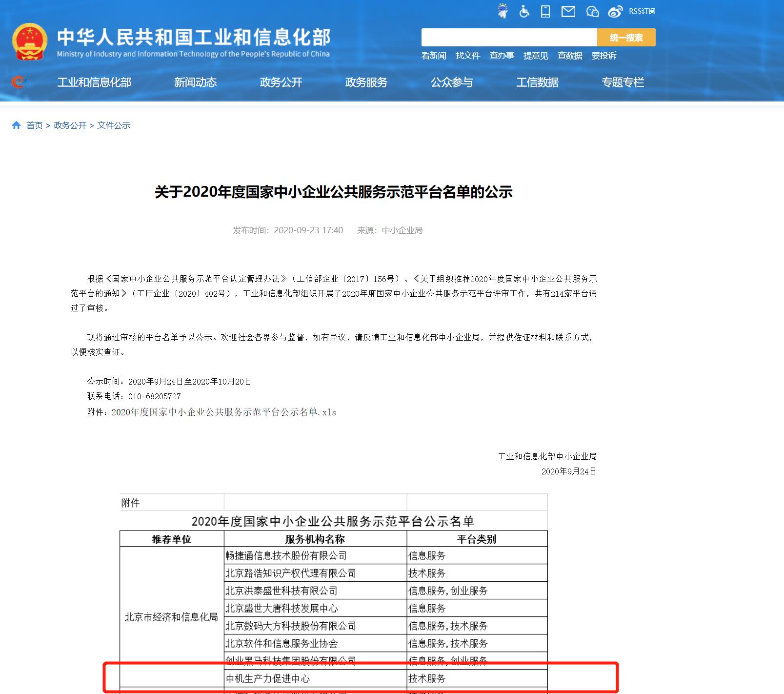Click the red circular emblem beside the navigation bar
The image size is (784, 694).
click(18, 82)
